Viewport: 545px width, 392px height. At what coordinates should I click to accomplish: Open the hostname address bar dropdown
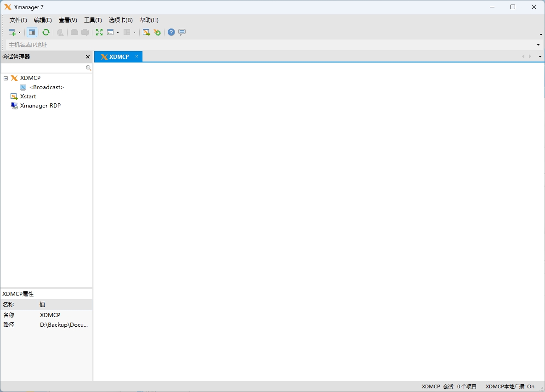[x=538, y=45]
